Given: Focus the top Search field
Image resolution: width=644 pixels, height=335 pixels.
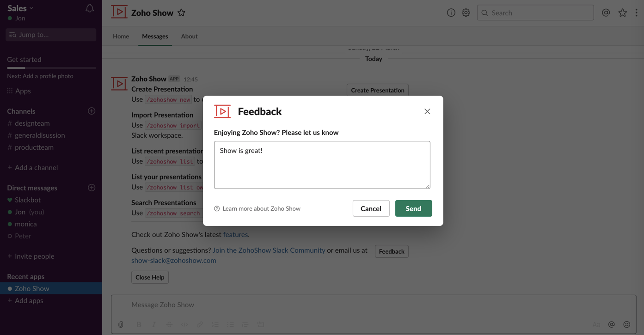Looking at the screenshot, I should click(535, 13).
